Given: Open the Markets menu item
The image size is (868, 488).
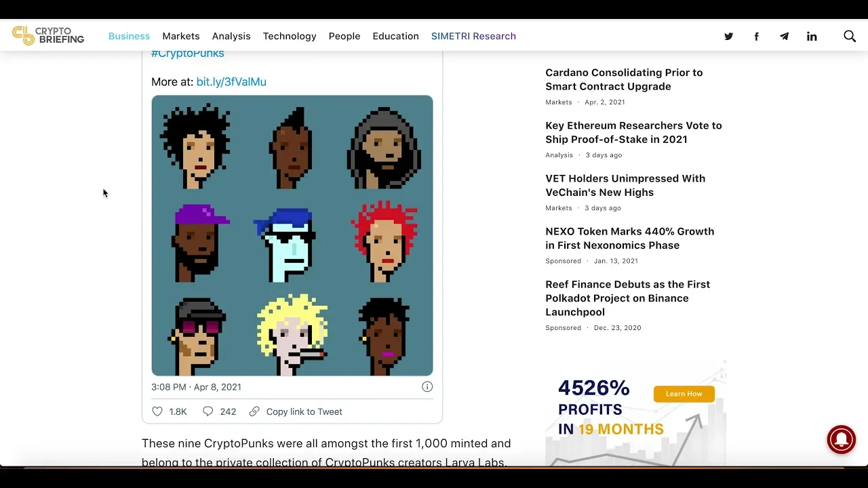Looking at the screenshot, I should 181,36.
